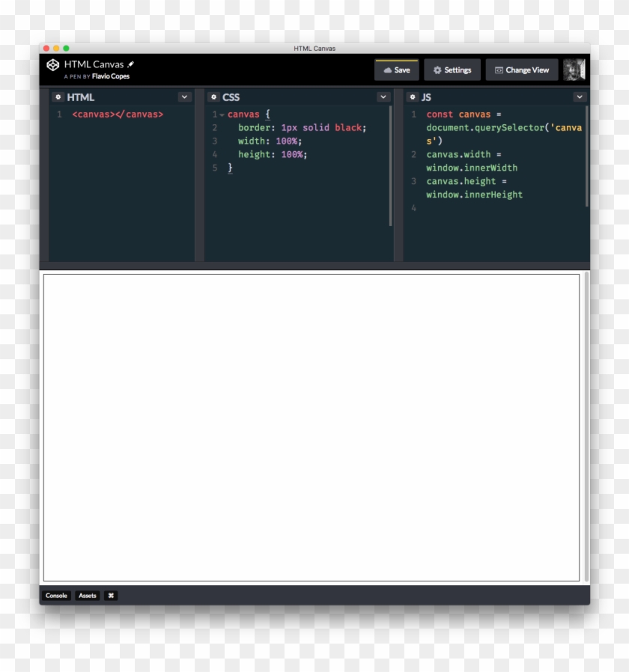The image size is (629, 672).
Task: Open the Change View menu
Action: pyautogui.click(x=521, y=70)
